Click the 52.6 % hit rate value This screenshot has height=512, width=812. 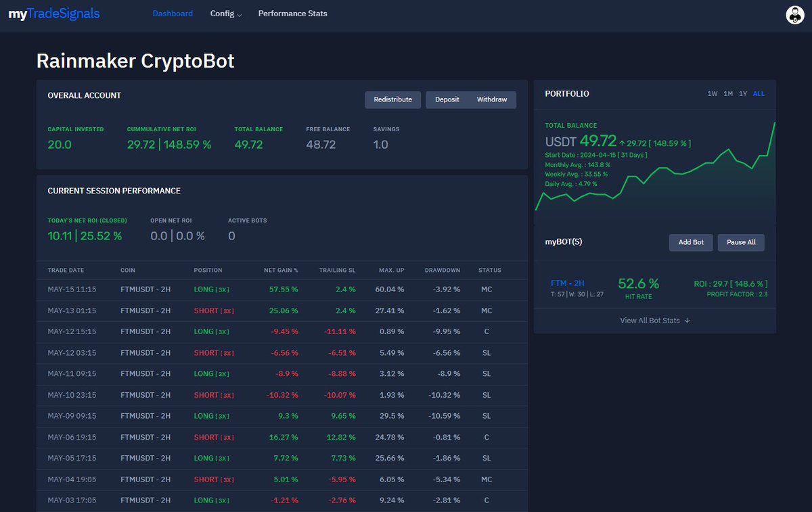638,283
